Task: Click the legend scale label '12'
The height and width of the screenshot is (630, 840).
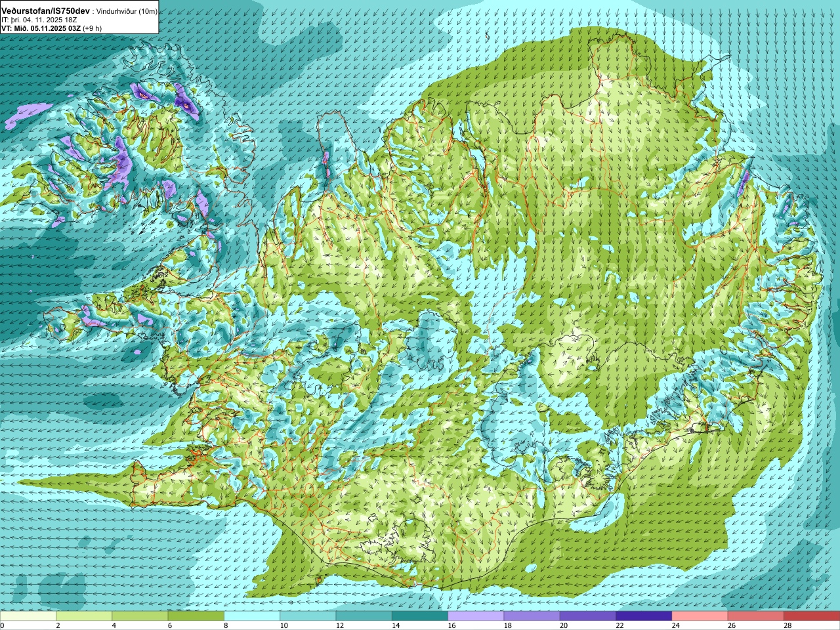Action: tap(340, 625)
